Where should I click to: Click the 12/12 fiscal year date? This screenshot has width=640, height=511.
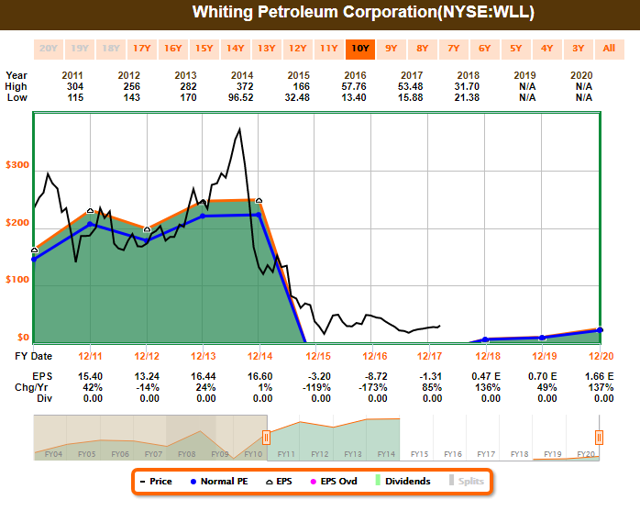147,356
